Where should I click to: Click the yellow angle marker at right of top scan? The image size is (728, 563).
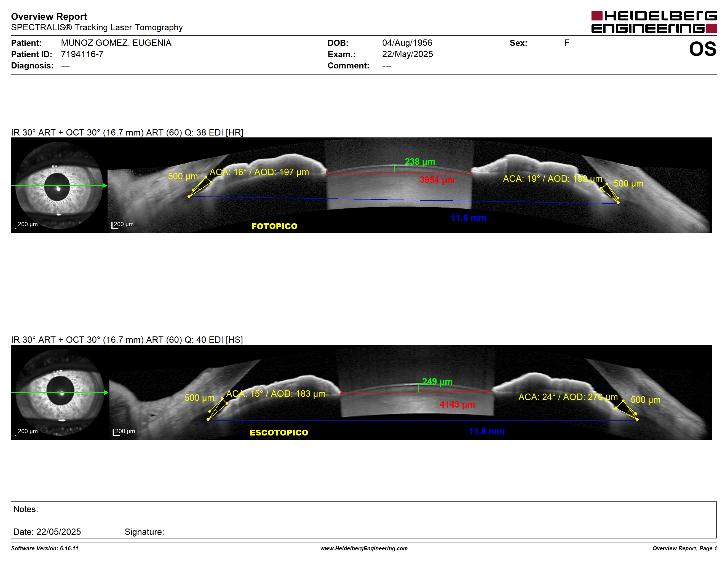tap(610, 193)
